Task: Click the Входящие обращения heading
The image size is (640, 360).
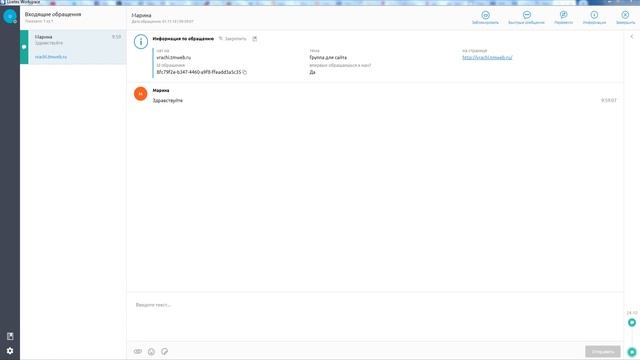Action: [x=53, y=14]
